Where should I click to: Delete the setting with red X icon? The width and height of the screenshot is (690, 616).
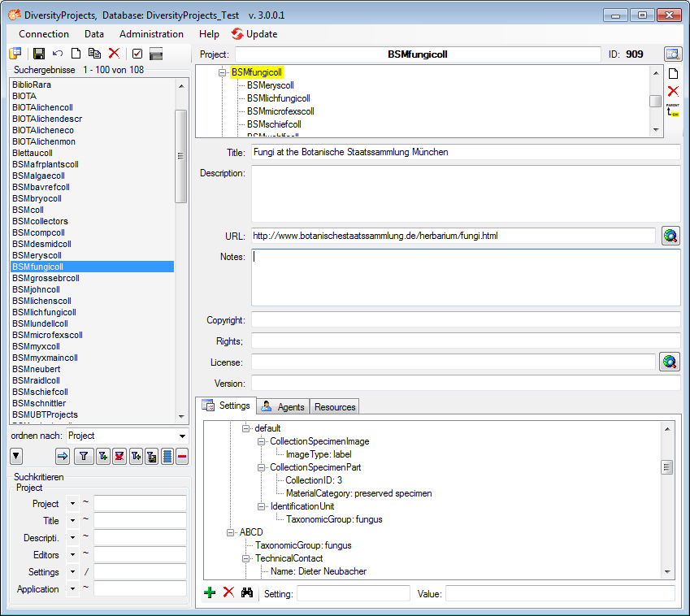click(x=228, y=592)
